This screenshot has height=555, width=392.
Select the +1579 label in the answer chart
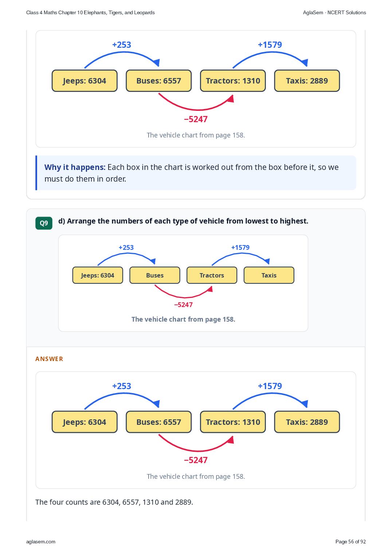point(270,386)
